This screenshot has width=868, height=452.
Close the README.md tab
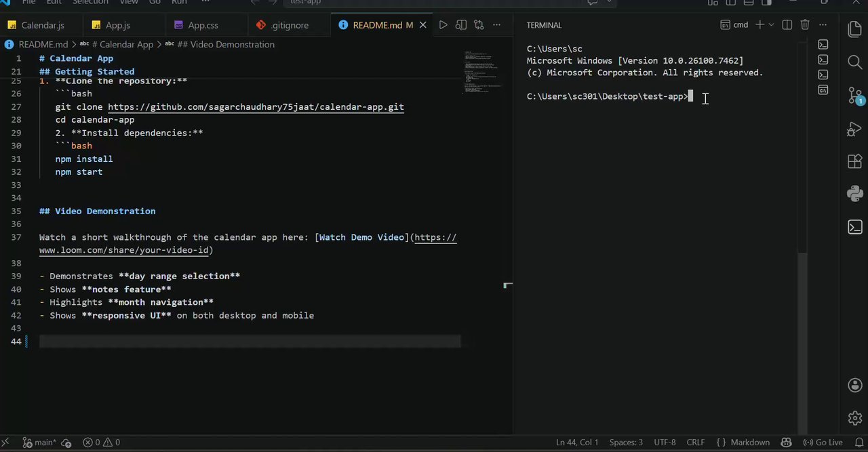(423, 25)
